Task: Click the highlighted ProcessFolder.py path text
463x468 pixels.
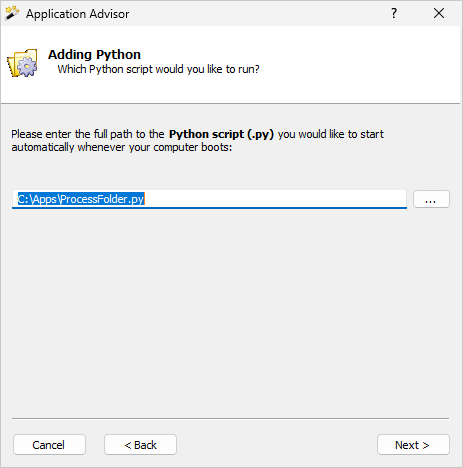Action: click(81, 199)
